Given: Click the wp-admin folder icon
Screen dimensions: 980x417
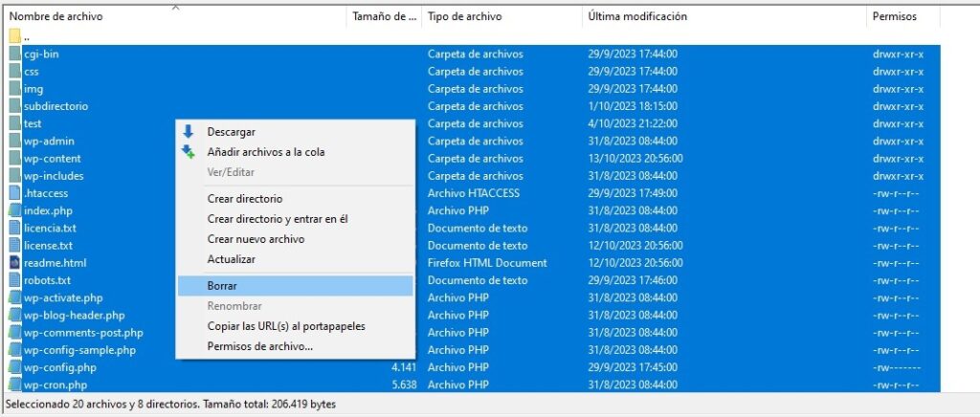Looking at the screenshot, I should click(x=15, y=142).
